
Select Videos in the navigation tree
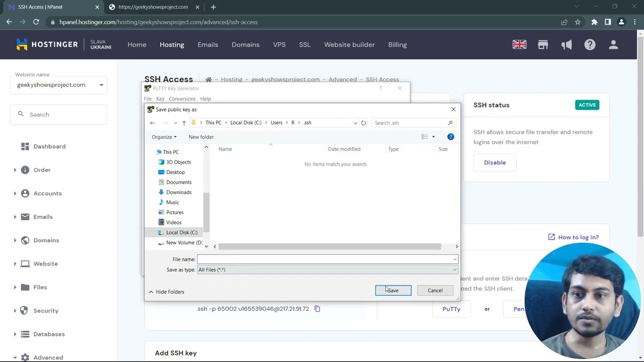tap(174, 222)
